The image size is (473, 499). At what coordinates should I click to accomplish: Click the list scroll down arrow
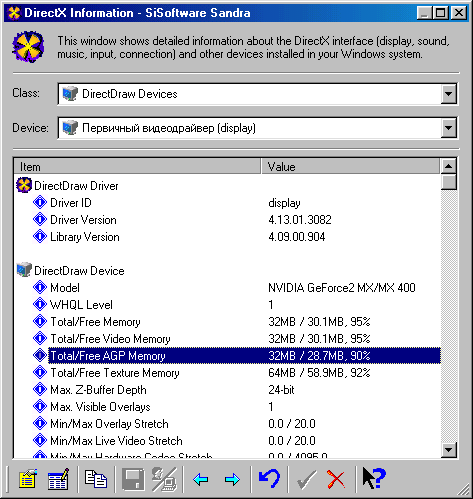pos(449,450)
